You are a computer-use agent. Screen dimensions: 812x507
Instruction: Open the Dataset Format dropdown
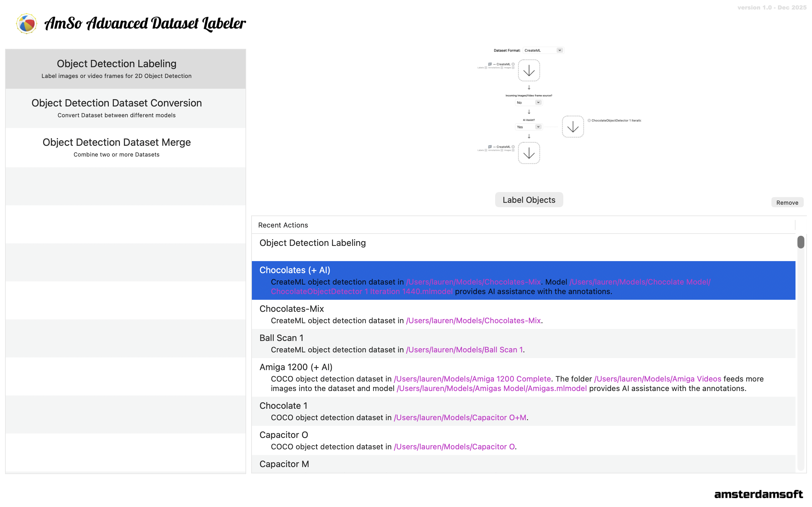click(x=544, y=50)
